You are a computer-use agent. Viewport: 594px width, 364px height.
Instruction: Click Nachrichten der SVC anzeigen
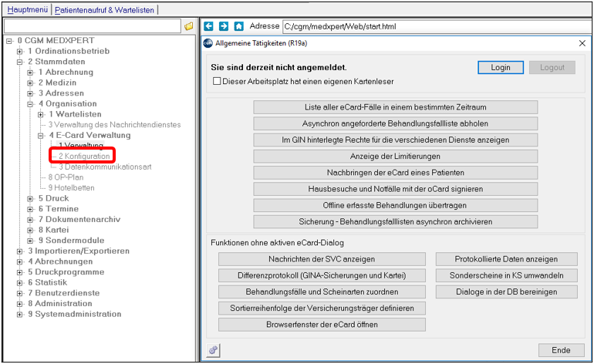pos(322,259)
